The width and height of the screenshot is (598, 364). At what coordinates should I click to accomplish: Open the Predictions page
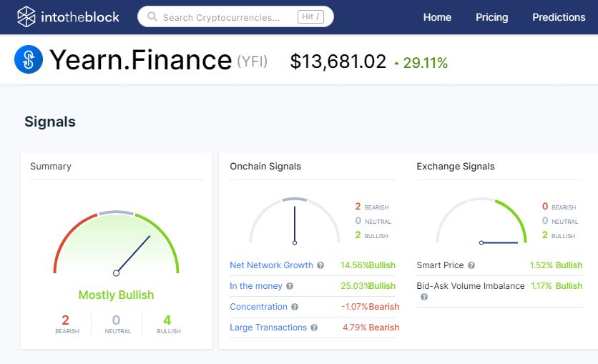[x=559, y=17]
